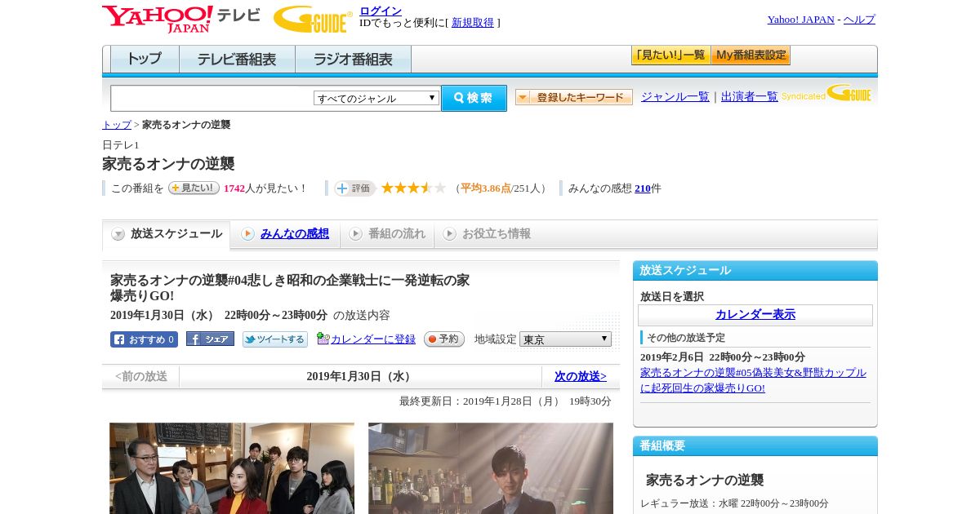Switch to the ラジオ番組表 tab
Image resolution: width=980 pixels, height=514 pixels.
pos(353,60)
